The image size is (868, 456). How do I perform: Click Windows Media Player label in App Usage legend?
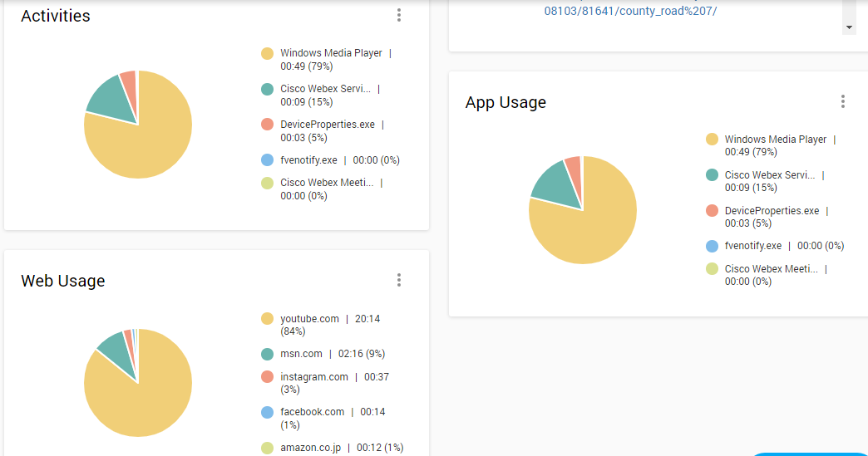point(776,140)
